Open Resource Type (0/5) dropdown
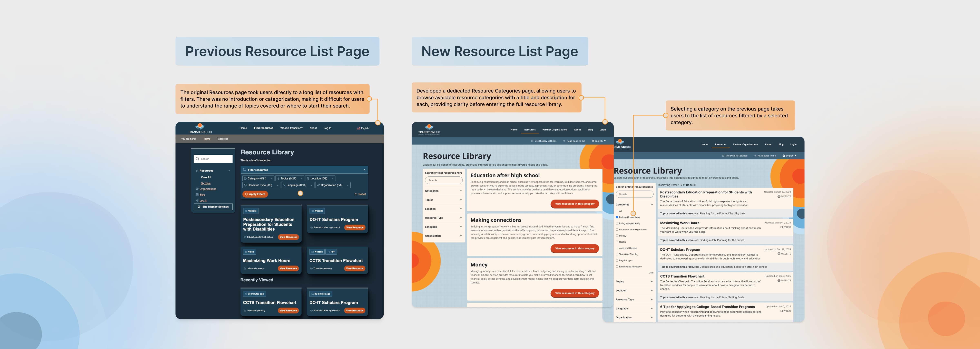Screen dimensions: 980x349 [261, 185]
